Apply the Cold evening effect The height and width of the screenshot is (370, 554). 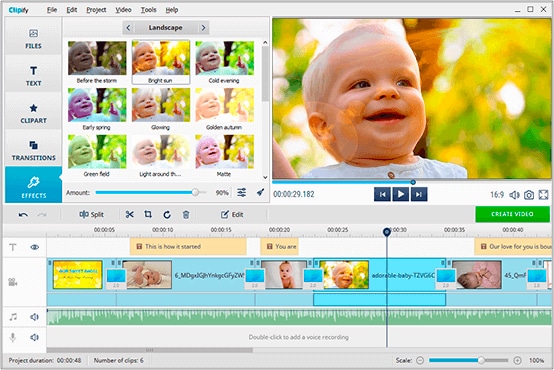point(224,62)
